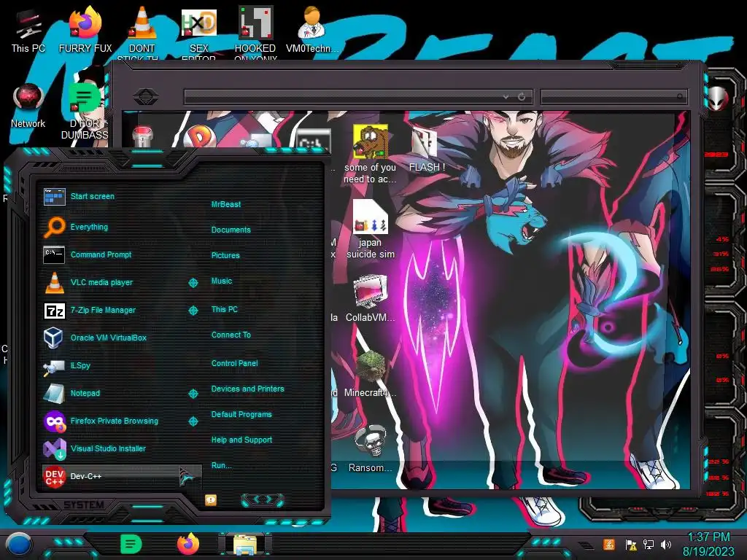Open Default Programs link
The image size is (747, 560).
coord(241,414)
